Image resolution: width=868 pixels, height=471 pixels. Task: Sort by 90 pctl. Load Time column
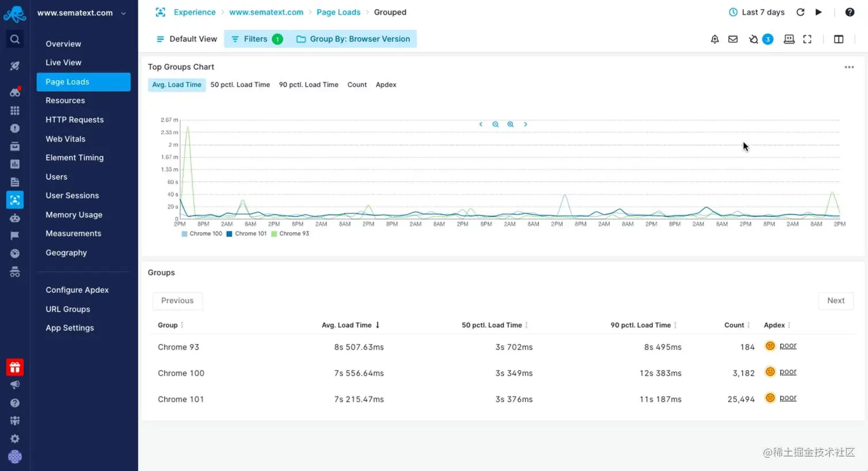point(644,325)
